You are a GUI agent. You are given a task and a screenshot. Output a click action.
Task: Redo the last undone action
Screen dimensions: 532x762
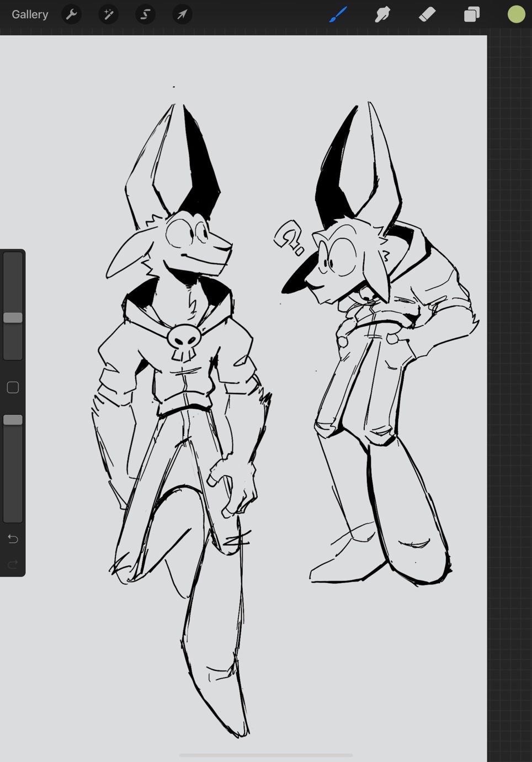[x=13, y=564]
